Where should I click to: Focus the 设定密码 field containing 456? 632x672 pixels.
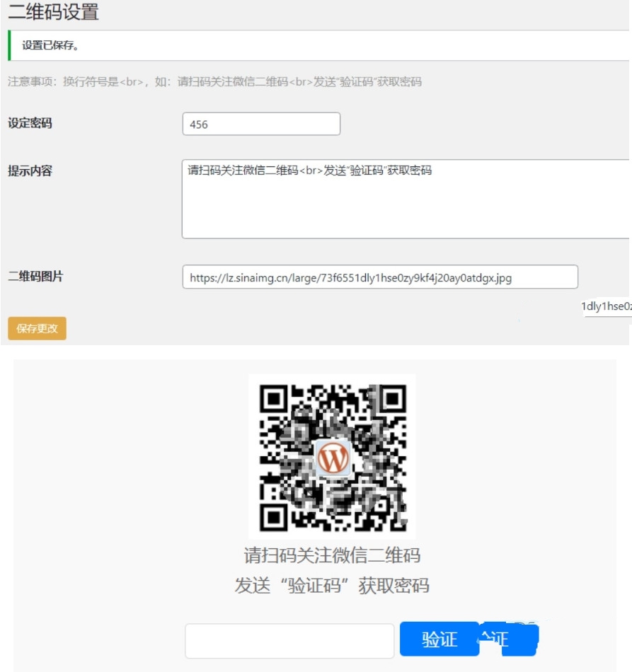[x=261, y=124]
